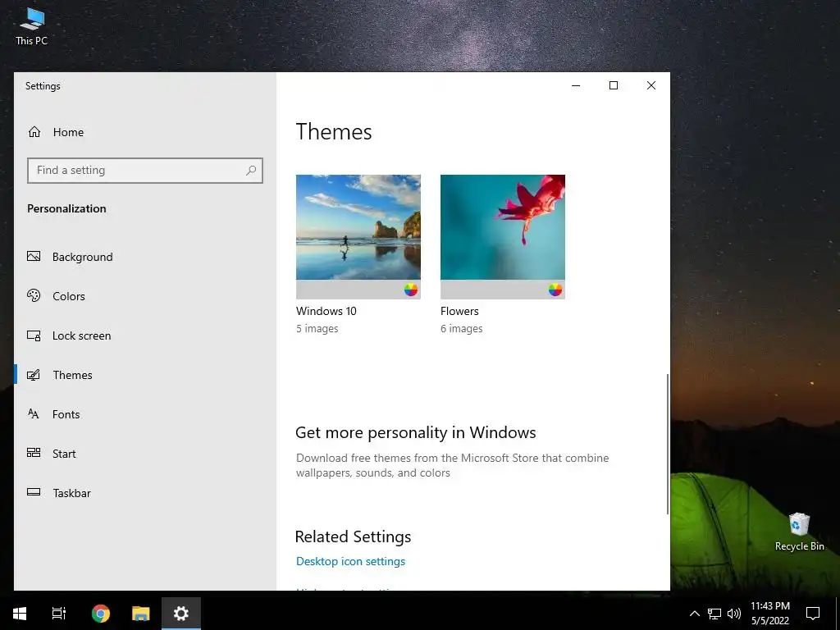Open the Taskbar settings page

[x=144, y=492]
